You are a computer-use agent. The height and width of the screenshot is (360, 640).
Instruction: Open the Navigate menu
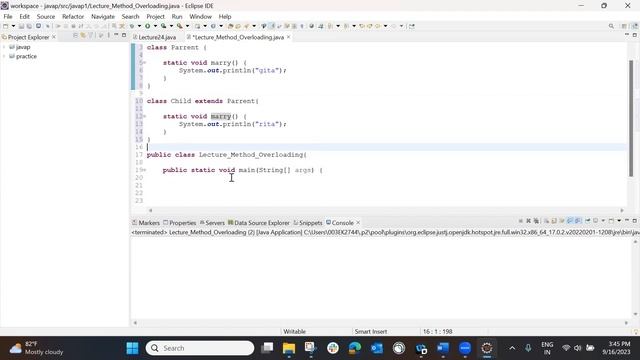103,17
